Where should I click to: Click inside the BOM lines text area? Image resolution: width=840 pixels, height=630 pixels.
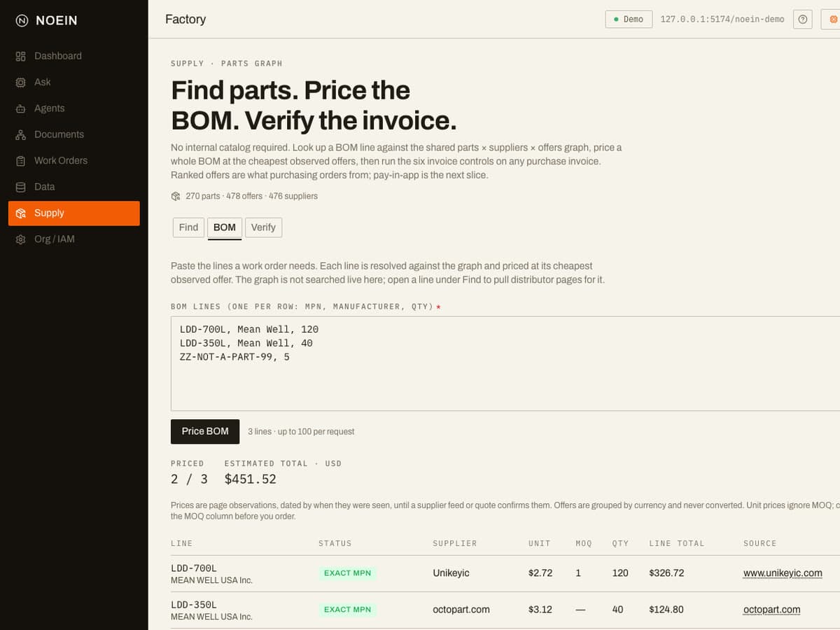505,363
